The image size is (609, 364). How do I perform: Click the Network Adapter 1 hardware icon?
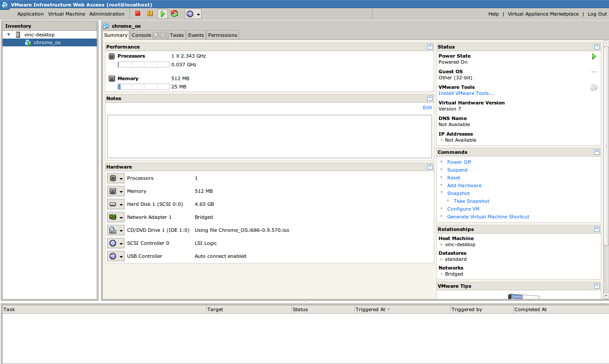113,217
